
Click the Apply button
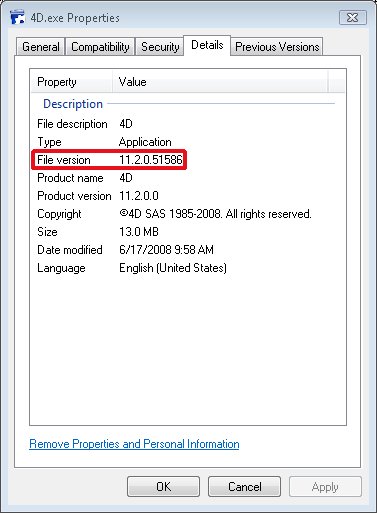point(325,487)
